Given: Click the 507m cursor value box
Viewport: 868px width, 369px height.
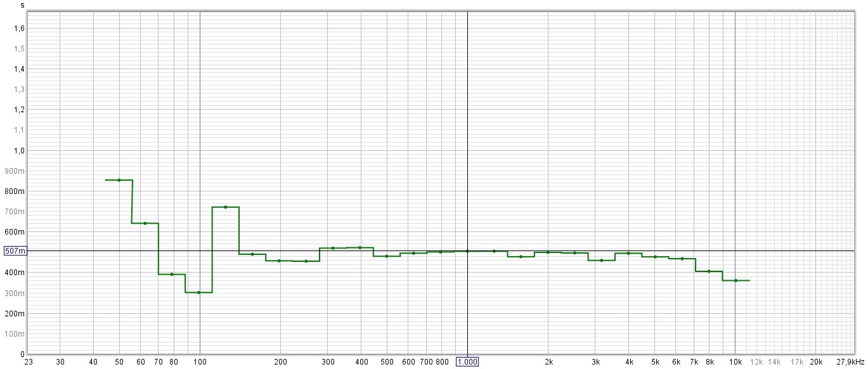Looking at the screenshot, I should [16, 251].
